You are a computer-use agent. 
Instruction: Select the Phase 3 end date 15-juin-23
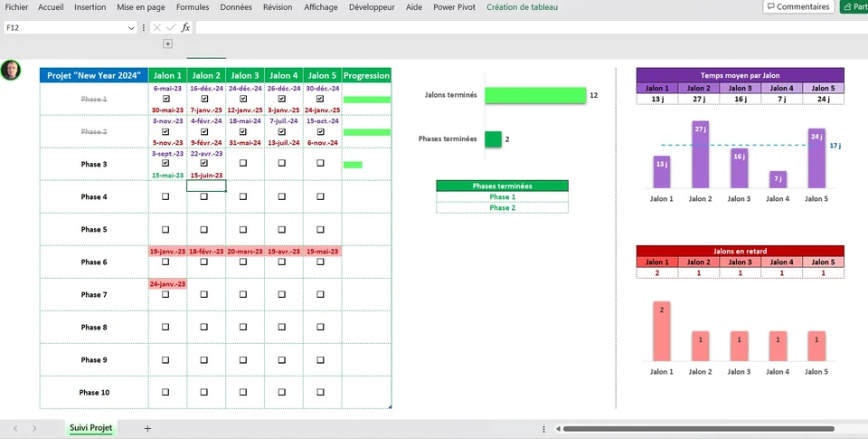(x=206, y=176)
